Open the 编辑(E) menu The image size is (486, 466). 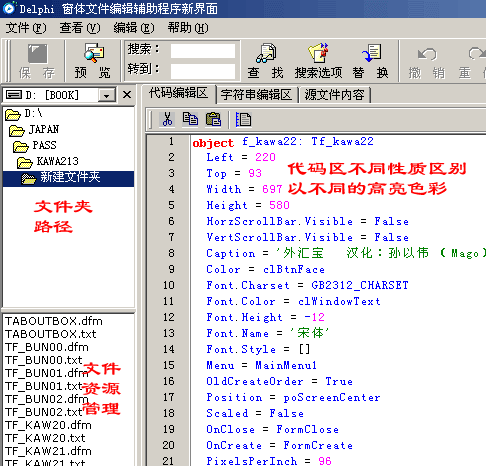(134, 28)
